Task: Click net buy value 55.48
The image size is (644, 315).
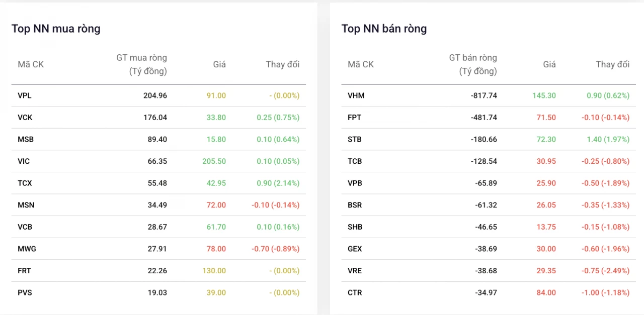Action: [157, 183]
